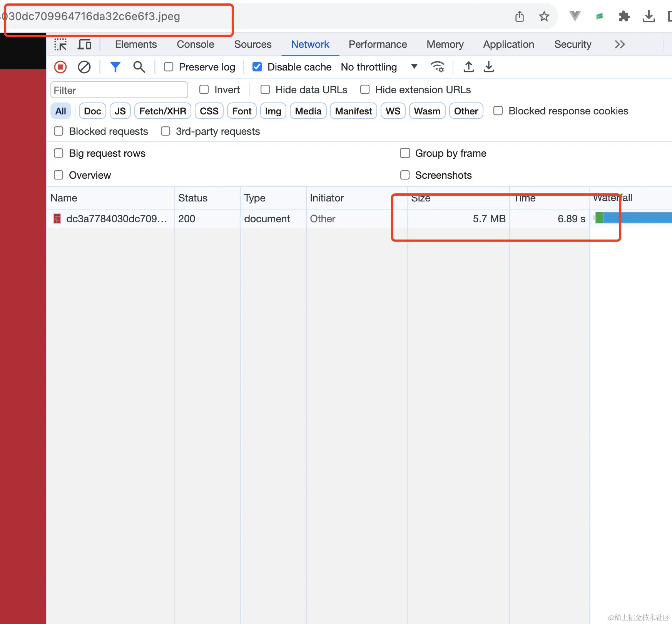Sort requests by Name column header
This screenshot has width=672, height=624.
pyautogui.click(x=111, y=198)
